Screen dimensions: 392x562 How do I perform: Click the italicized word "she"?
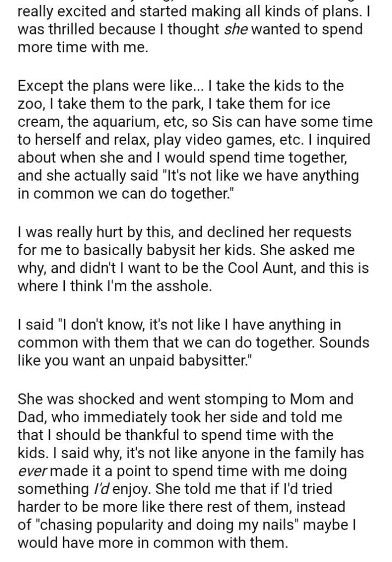(237, 29)
